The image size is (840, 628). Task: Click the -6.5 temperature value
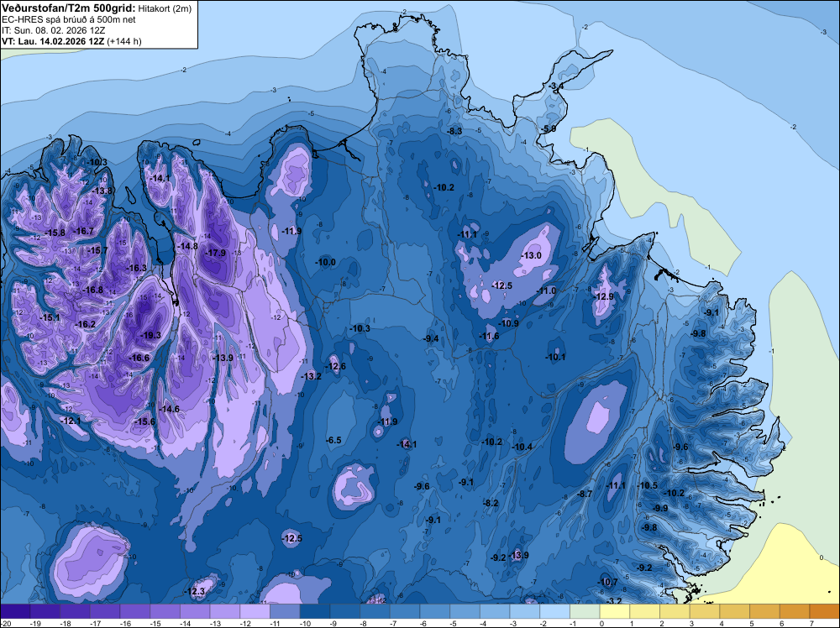(x=333, y=440)
